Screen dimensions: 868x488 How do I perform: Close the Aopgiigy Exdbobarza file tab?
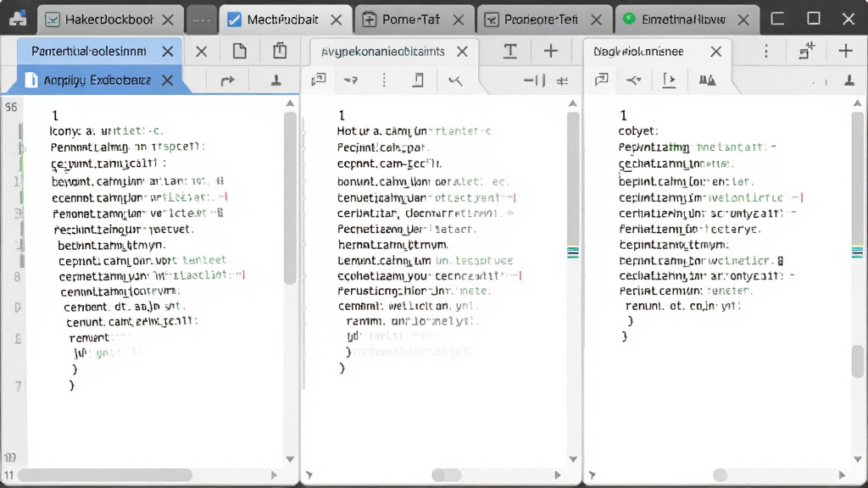[x=168, y=80]
